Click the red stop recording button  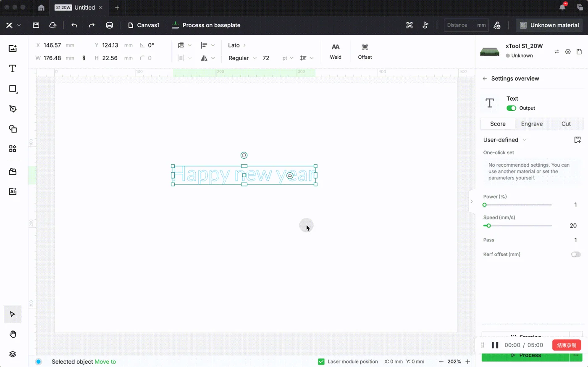pyautogui.click(x=567, y=345)
